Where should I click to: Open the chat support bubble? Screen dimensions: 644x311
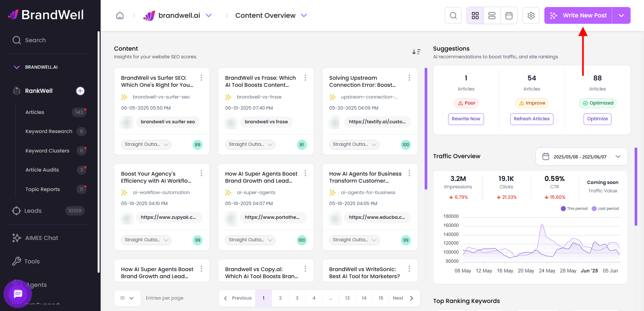pyautogui.click(x=18, y=294)
